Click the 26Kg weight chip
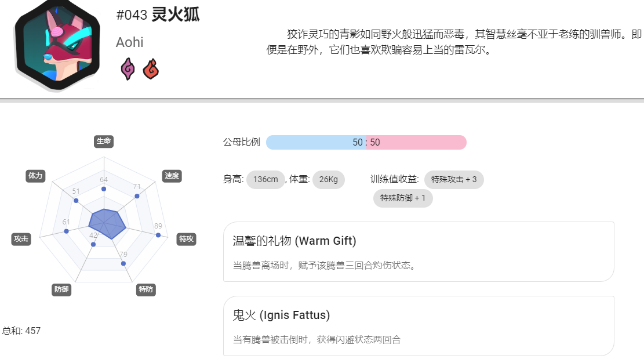 [329, 180]
